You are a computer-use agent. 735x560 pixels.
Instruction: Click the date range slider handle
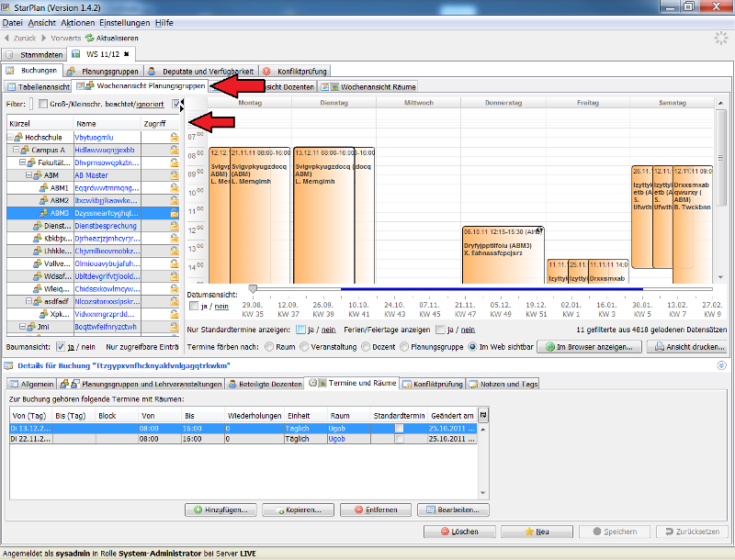click(253, 289)
